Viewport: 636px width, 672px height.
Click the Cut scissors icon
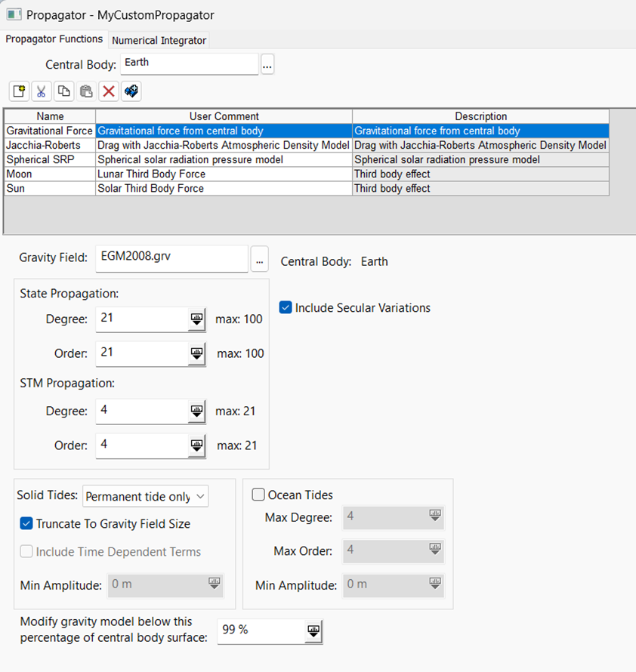(x=42, y=91)
